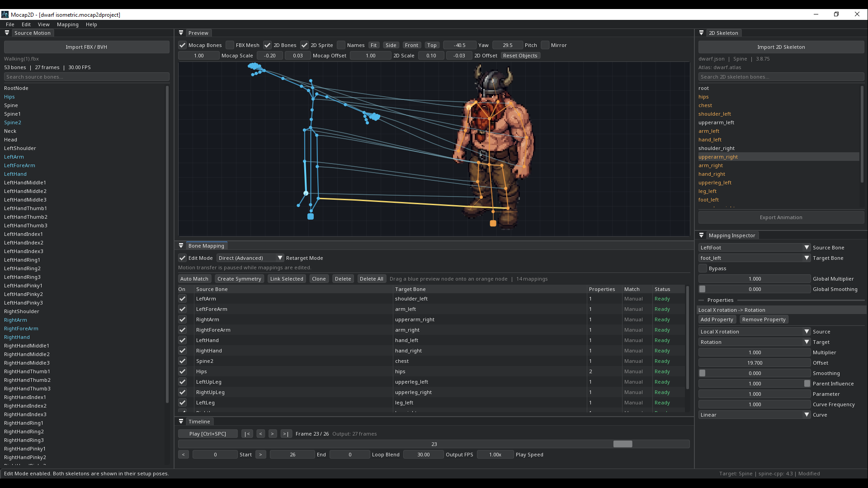Screen dimensions: 868x488
Task: Jump to last frame button
Action: click(x=286, y=434)
